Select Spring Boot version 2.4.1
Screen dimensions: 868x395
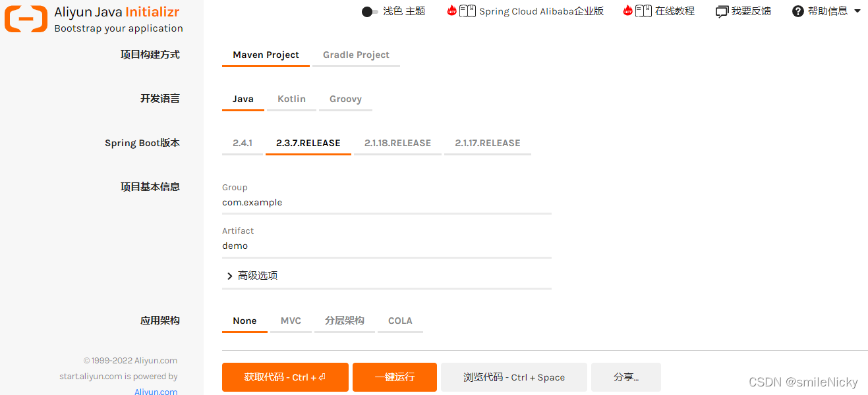tap(243, 143)
